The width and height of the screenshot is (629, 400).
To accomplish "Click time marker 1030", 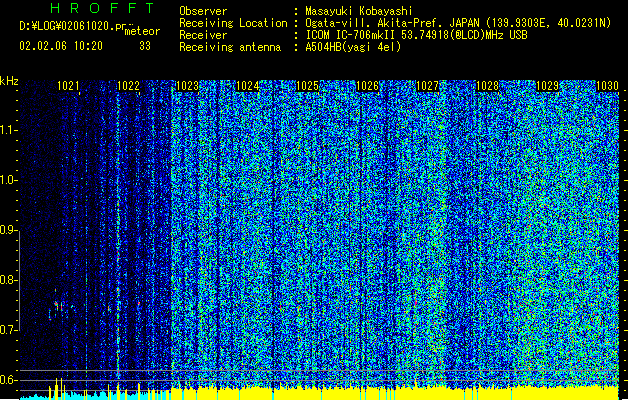I will tap(607, 86).
